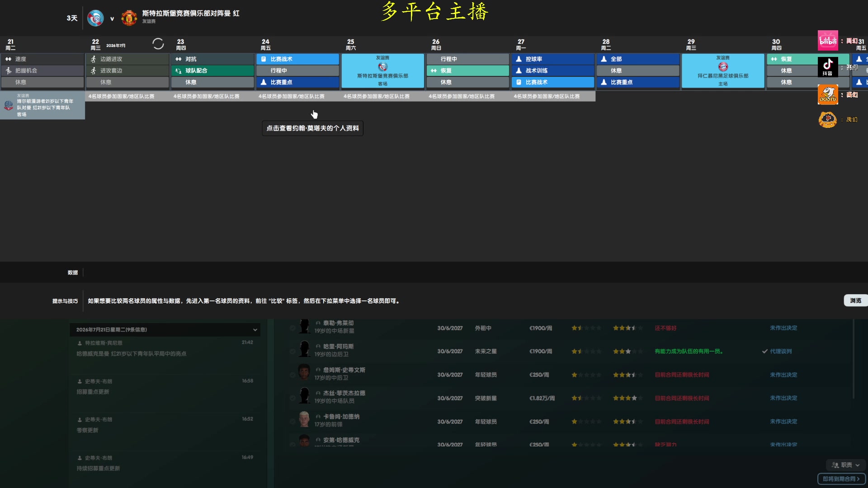868x488 pixels.
Task: Toggle the checkbox next to 泰勒·弗莱彻
Action: point(292,328)
